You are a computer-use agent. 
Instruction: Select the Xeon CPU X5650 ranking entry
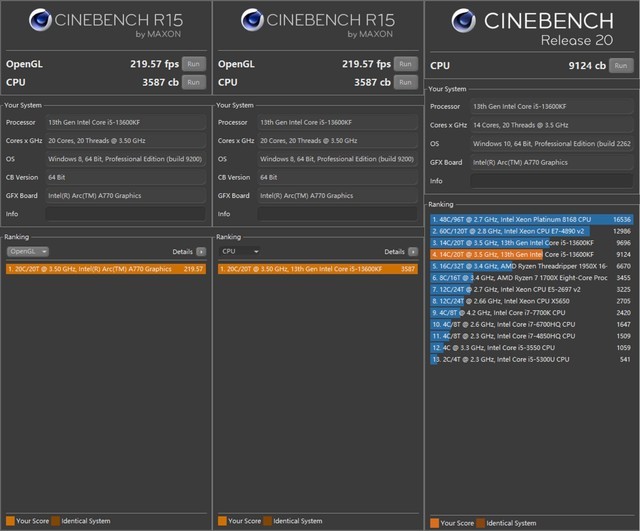point(531,301)
